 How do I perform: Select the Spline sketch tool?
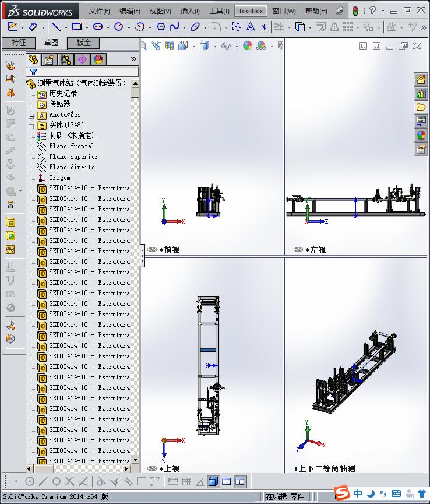174,27
